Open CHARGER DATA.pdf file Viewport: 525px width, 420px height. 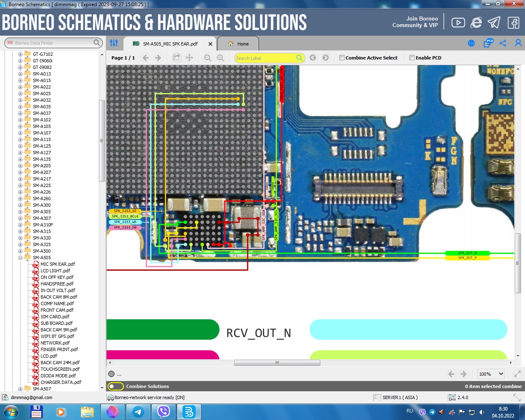click(x=61, y=382)
